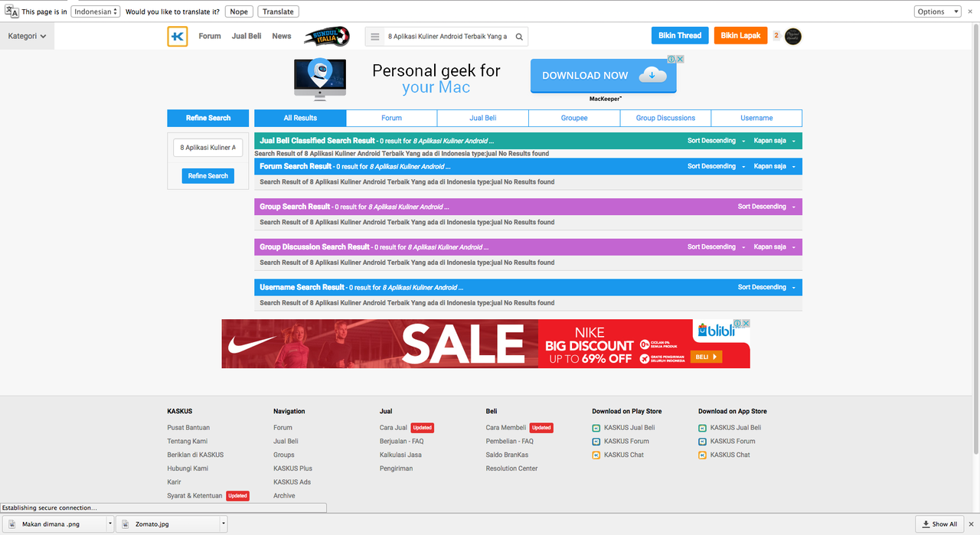Click the App Store KASKUS Chat icon
980x535 pixels.
pyautogui.click(x=703, y=455)
